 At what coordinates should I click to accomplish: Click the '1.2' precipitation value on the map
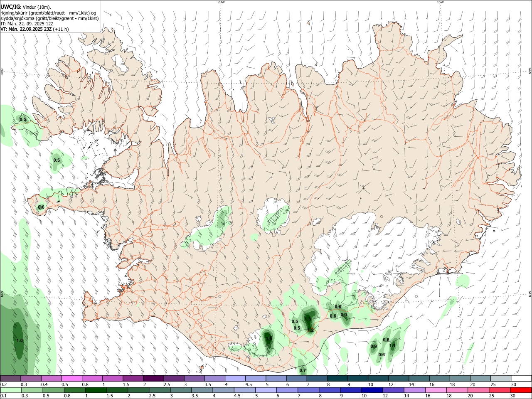click(x=311, y=330)
